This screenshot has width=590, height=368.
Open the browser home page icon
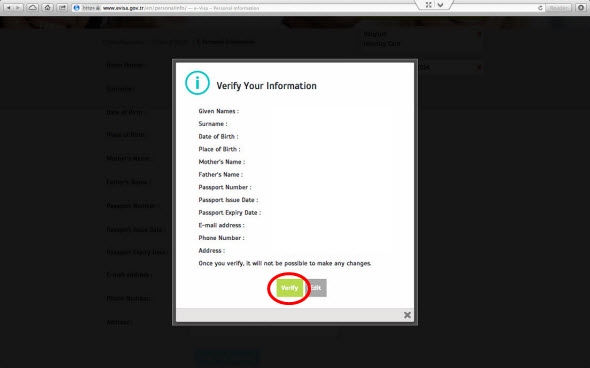pos(47,8)
